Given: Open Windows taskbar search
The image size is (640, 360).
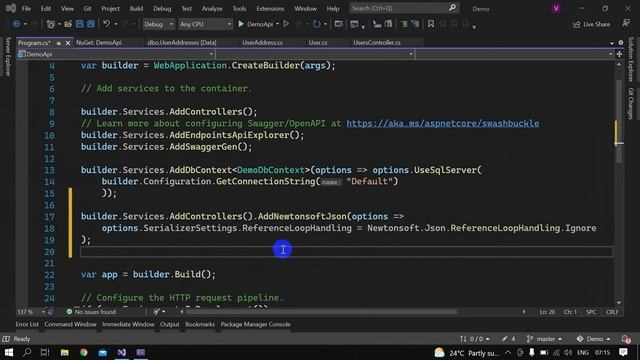Looking at the screenshot, I should (x=27, y=352).
